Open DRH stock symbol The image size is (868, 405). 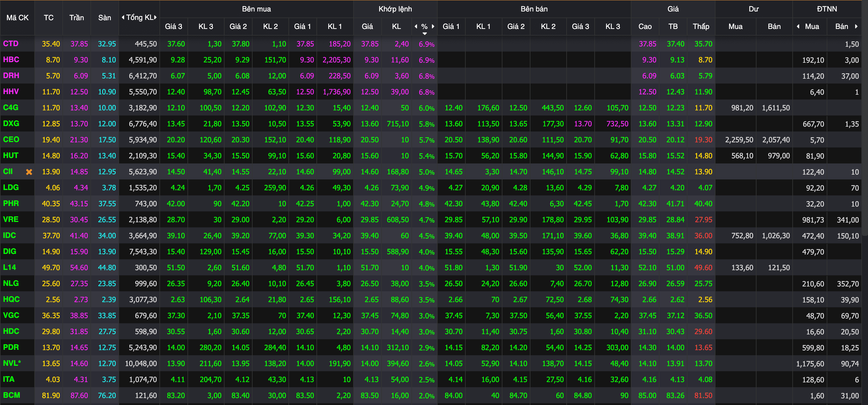[11, 75]
